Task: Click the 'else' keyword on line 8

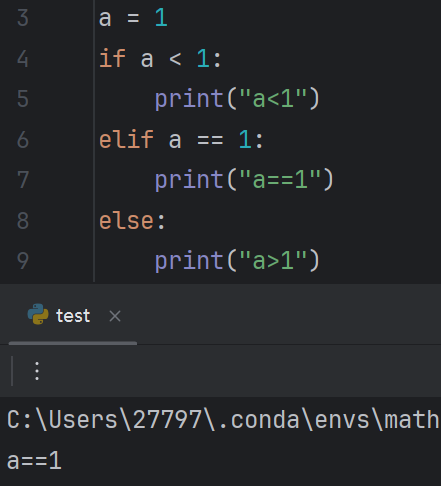Action: 126,221
